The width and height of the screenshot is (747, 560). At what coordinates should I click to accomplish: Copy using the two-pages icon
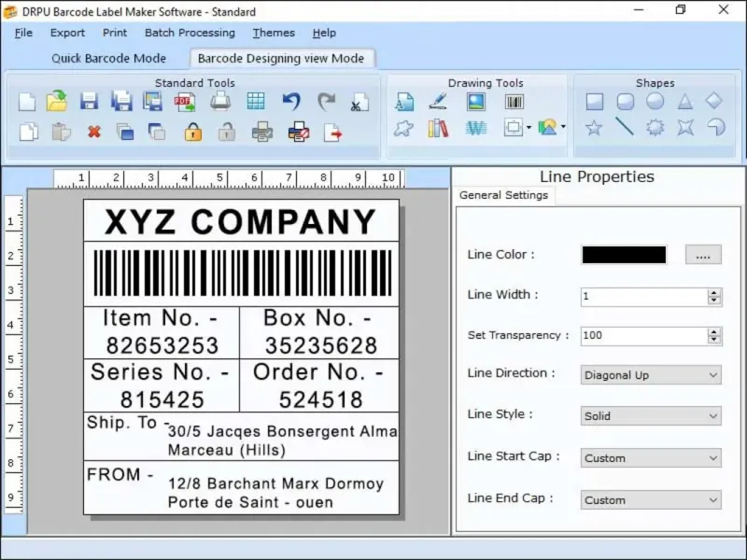tap(29, 132)
